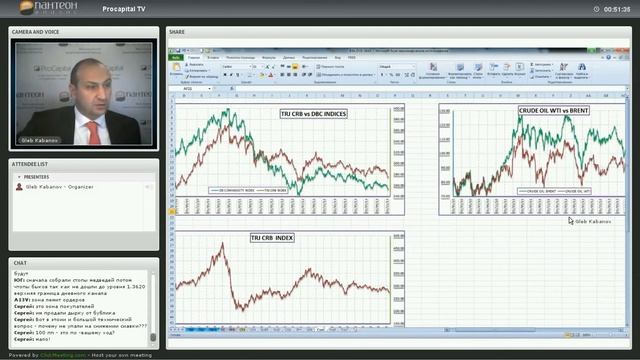640x360 pixels.
Task: Click the Excel horizontal scrollbar
Action: coord(494,330)
